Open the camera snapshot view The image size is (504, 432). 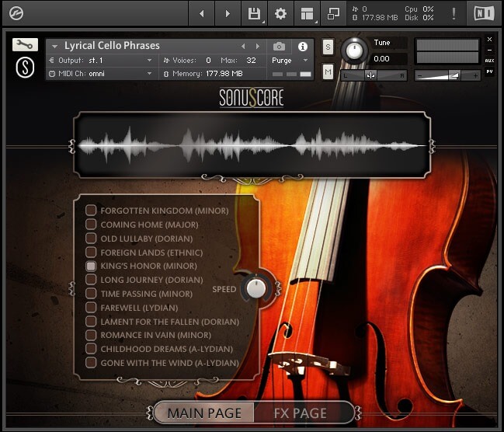click(x=280, y=47)
